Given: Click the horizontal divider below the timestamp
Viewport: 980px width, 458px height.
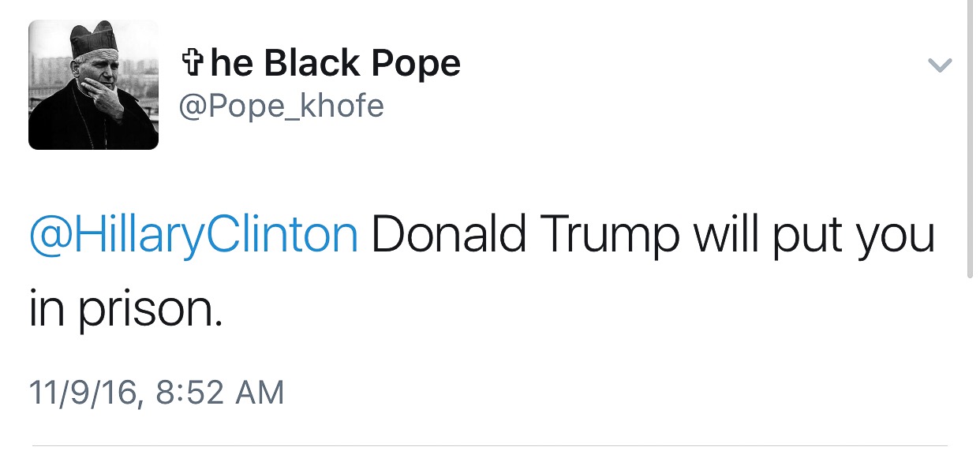Looking at the screenshot, I should pyautogui.click(x=489, y=445).
